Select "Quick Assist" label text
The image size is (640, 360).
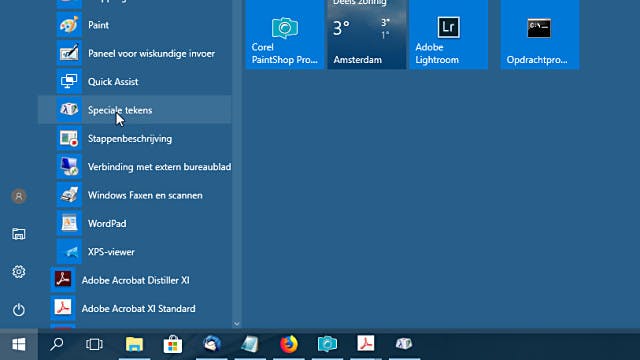click(113, 82)
